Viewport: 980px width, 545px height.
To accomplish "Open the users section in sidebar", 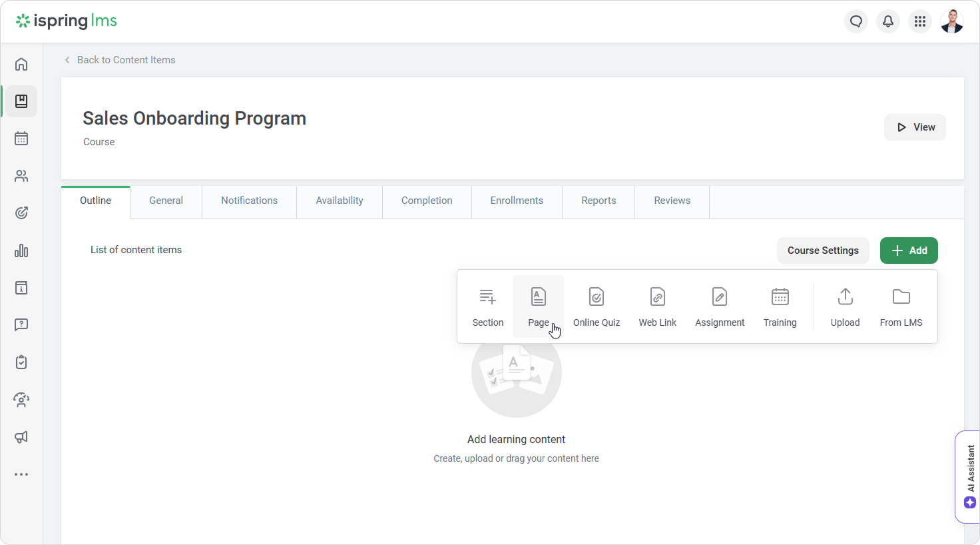I will [21, 176].
